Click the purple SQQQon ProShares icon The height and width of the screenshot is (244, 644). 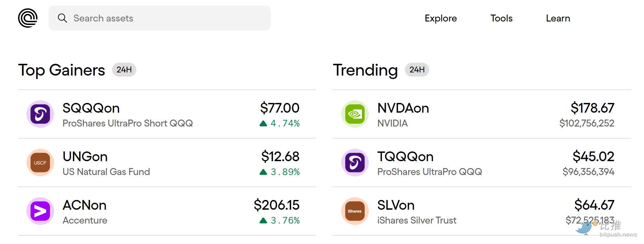coord(40,114)
